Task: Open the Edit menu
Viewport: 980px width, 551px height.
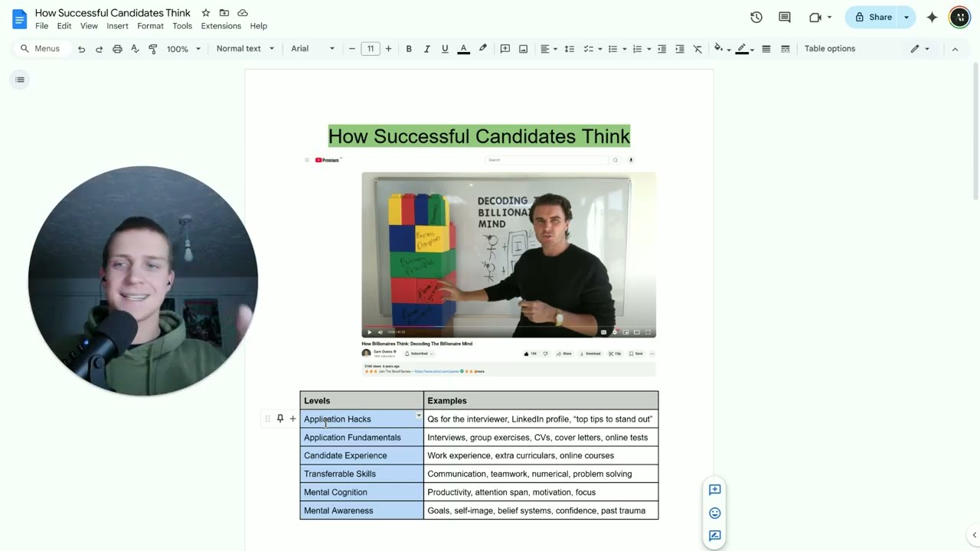Action: [64, 26]
